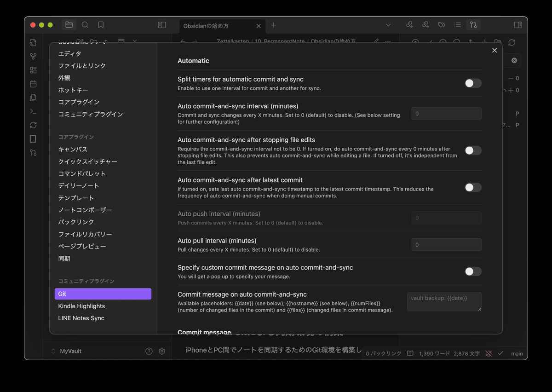Click the checkmark icon in the status bar

(500, 353)
